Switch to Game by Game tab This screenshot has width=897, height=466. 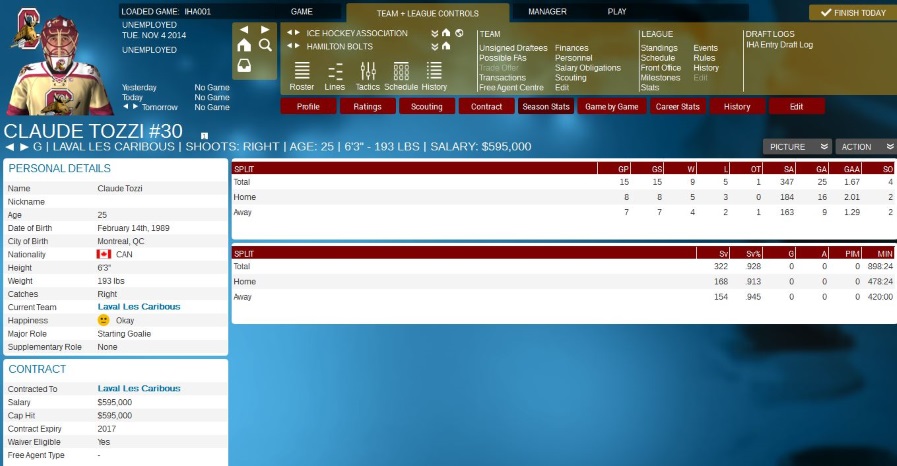[x=611, y=106]
